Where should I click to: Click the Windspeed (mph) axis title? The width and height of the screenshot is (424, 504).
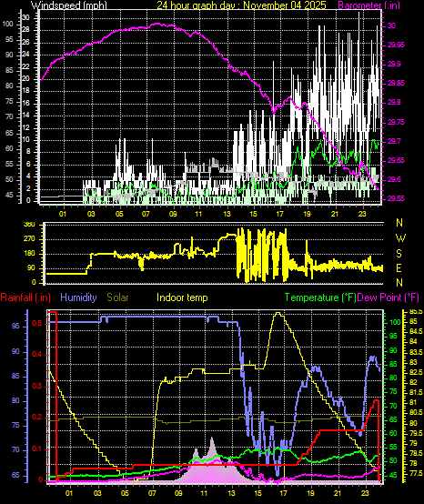pyautogui.click(x=68, y=5)
